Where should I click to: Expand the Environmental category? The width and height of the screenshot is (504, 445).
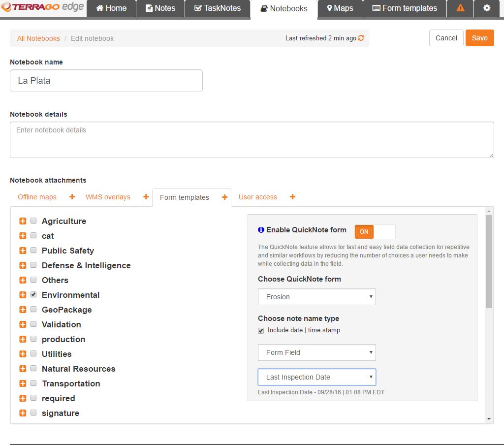23,295
